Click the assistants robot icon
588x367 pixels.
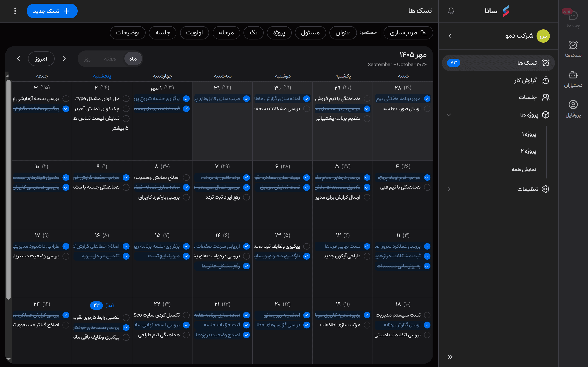pyautogui.click(x=573, y=75)
